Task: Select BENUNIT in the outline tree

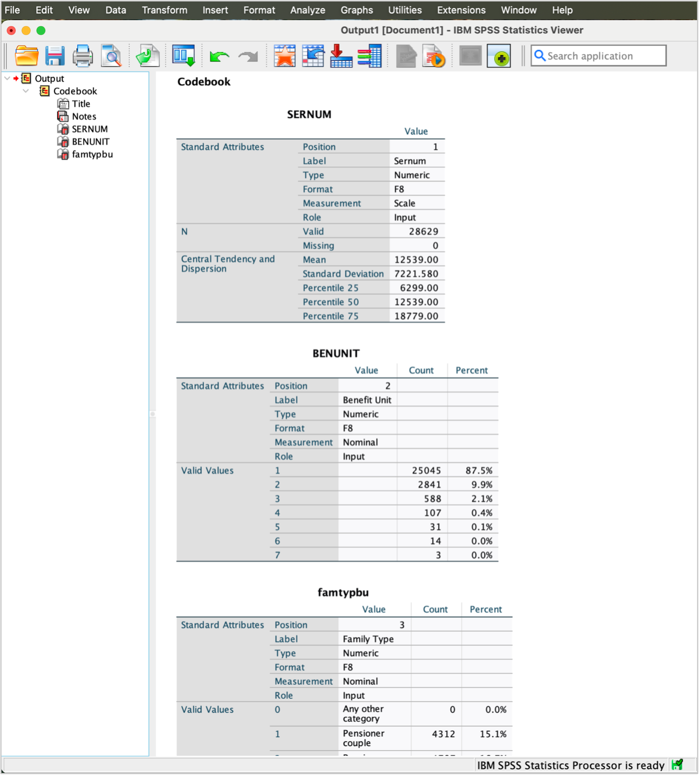Action: tap(90, 141)
